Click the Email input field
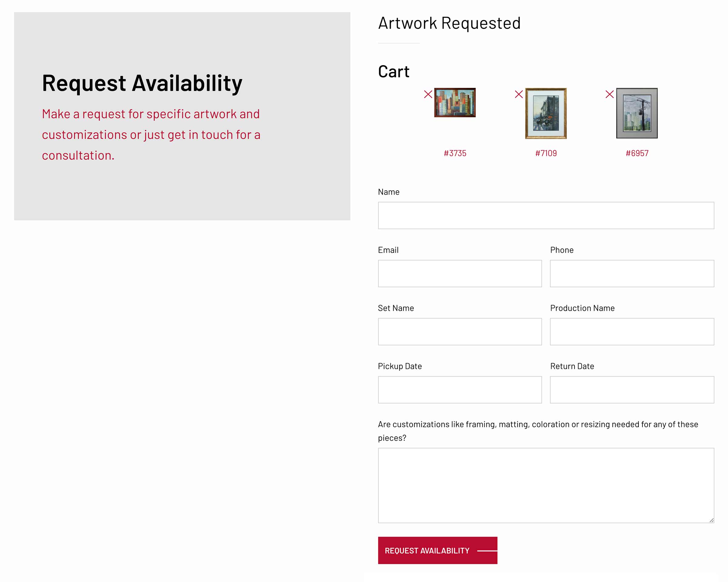Viewport: 728px width, 582px height. tap(460, 273)
